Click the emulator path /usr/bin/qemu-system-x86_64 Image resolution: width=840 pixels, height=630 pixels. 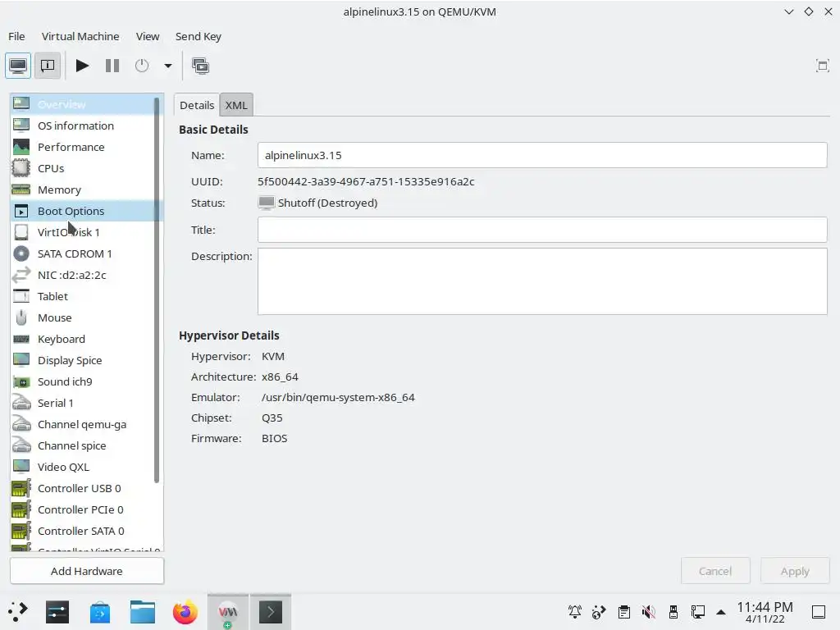[x=338, y=398]
